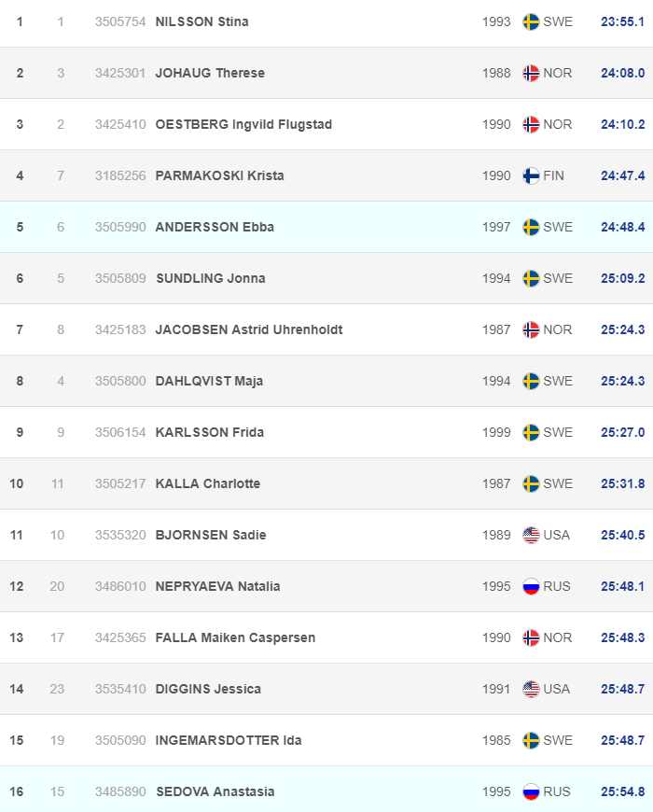The image size is (653, 812).
Task: Click birth year 1997 in Ebba Andersson's row
Action: coord(496,227)
